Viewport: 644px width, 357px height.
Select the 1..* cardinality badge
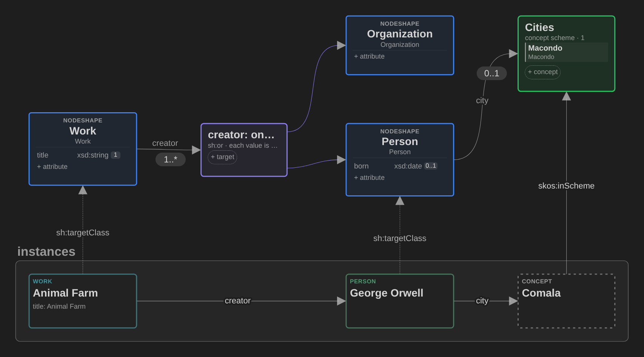coord(171,159)
